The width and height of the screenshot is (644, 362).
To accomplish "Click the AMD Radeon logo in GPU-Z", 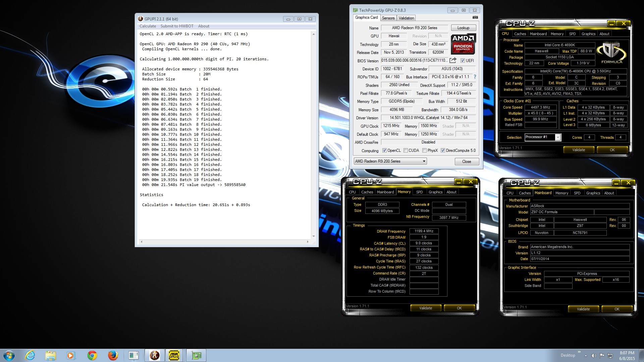I will click(x=463, y=44).
